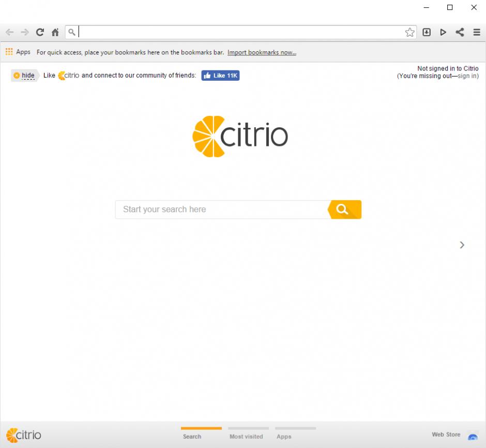This screenshot has height=448, width=486.
Task: Switch to the Search tab
Action: (201, 434)
